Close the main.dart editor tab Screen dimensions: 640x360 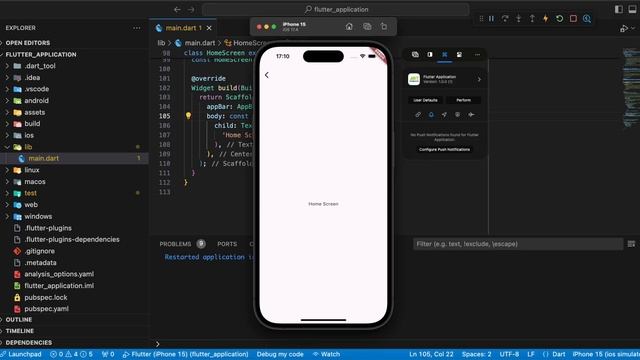coord(209,28)
